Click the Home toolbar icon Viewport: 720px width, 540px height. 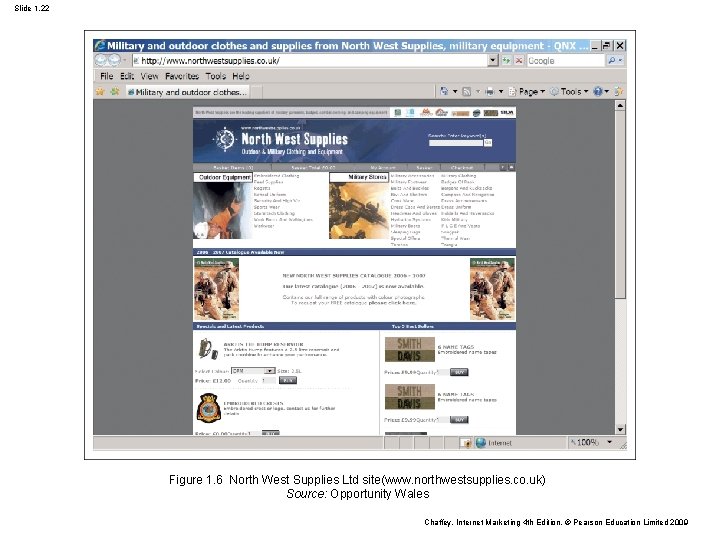(444, 91)
